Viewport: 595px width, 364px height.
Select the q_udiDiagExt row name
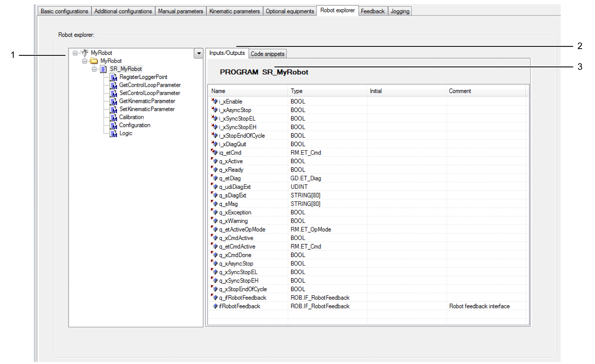235,187
